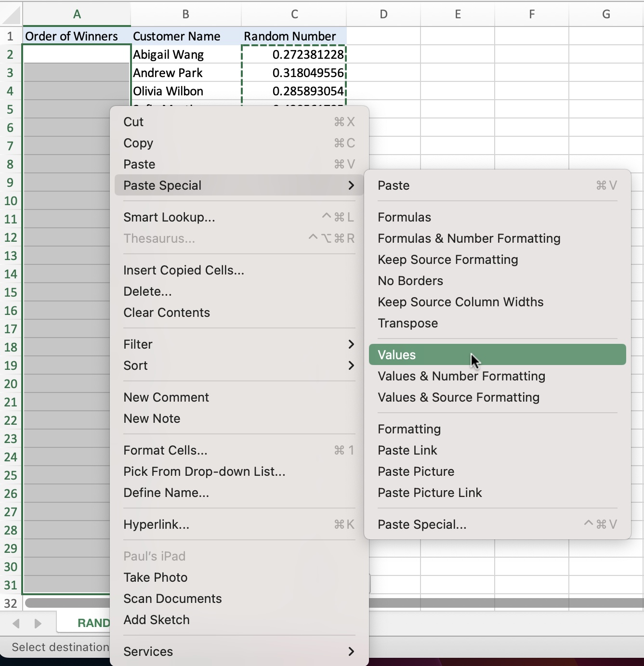The width and height of the screenshot is (644, 666).
Task: Choose Keep Source Column Widths
Action: coord(498,302)
